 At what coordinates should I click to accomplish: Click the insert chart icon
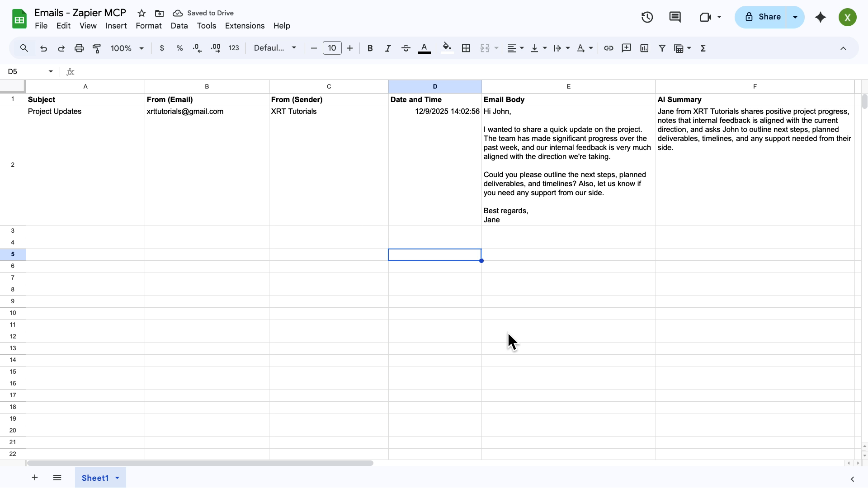point(644,48)
